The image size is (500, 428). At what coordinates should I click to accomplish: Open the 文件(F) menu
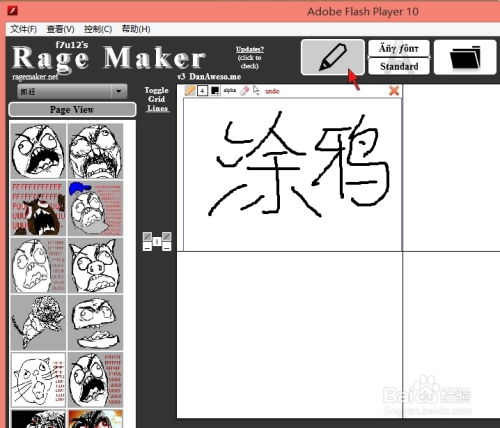(x=23, y=29)
